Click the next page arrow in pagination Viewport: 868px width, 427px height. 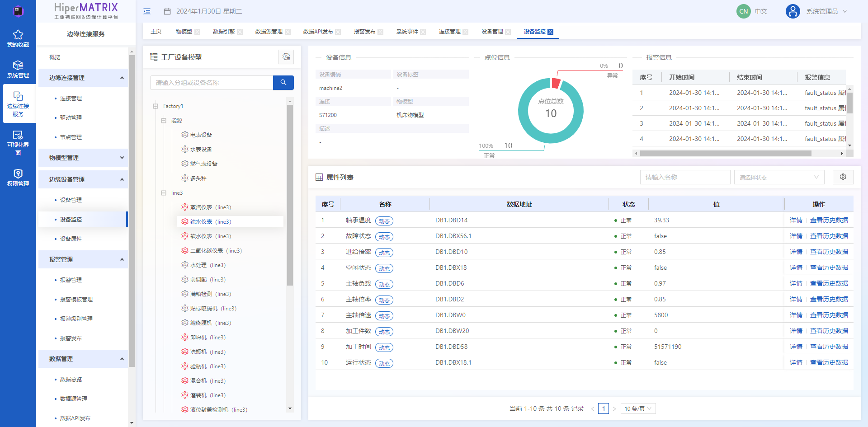pyautogui.click(x=614, y=408)
